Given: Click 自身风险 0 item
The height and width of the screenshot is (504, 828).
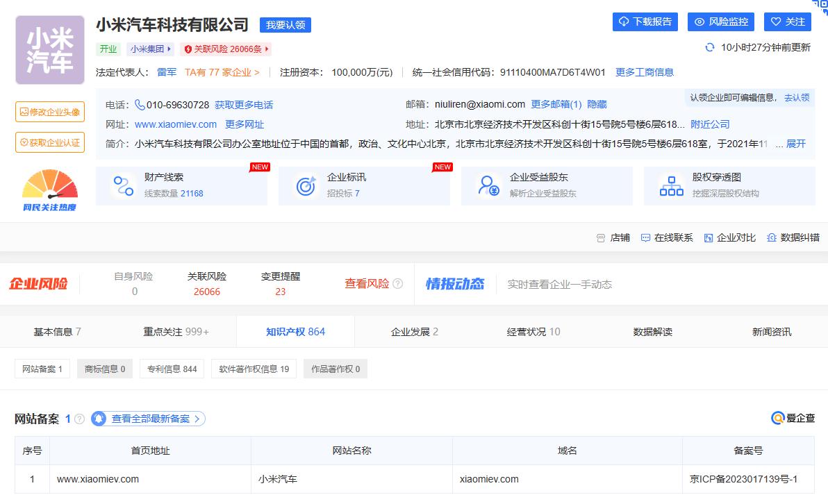Looking at the screenshot, I should [x=133, y=284].
